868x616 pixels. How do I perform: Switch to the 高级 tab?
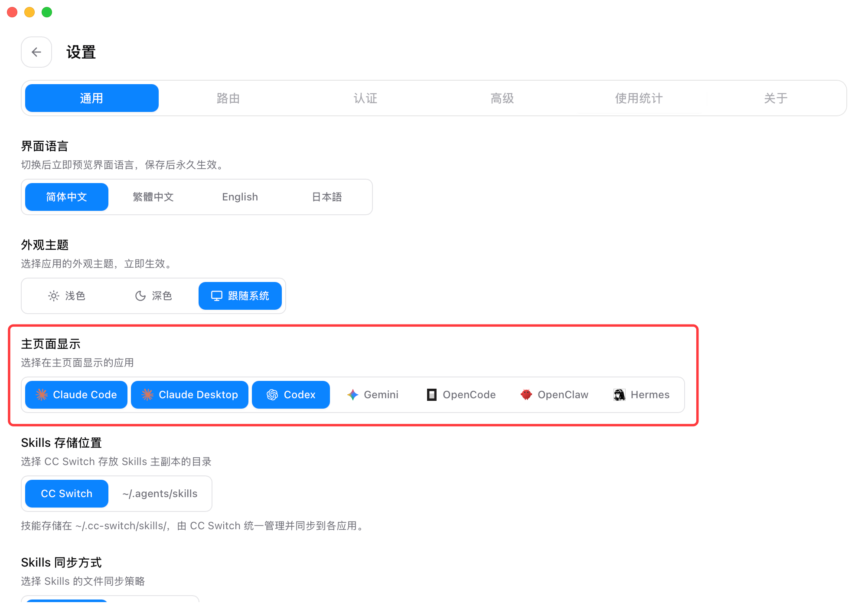pyautogui.click(x=503, y=98)
